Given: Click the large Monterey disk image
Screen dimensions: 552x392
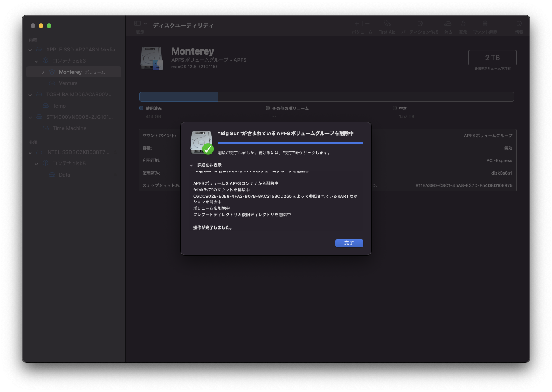Looking at the screenshot, I should 152,58.
